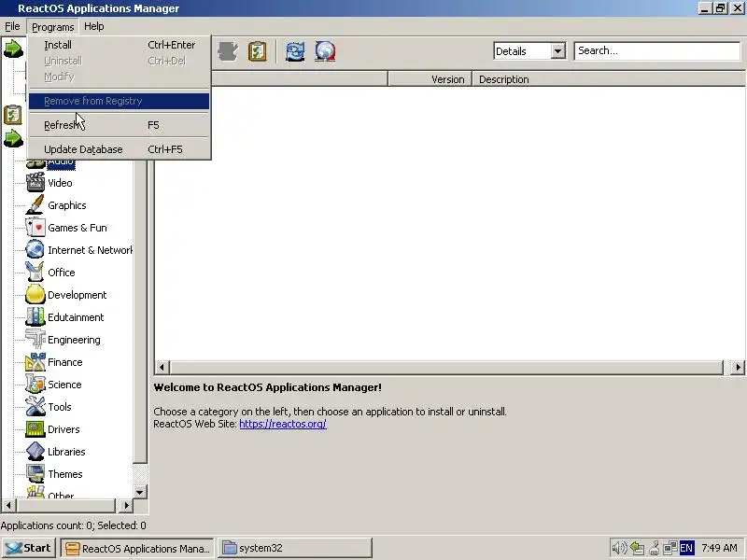Select the Office category label

click(62, 273)
